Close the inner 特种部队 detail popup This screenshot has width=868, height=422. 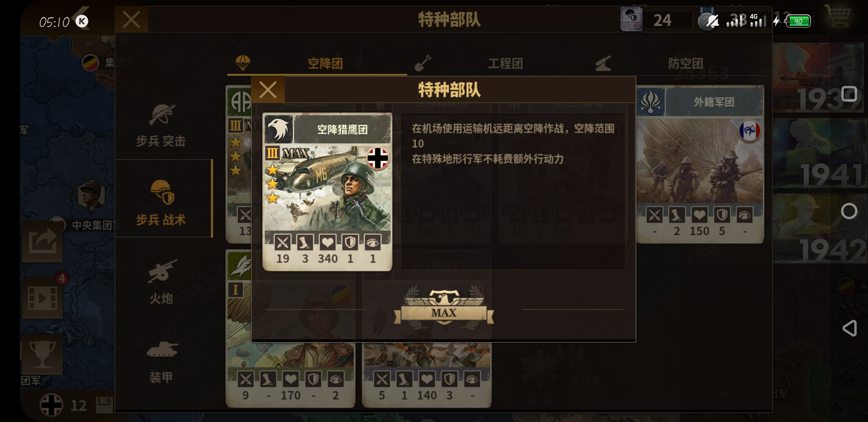click(x=268, y=90)
